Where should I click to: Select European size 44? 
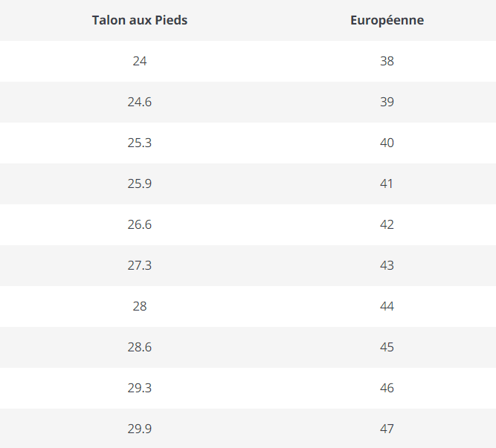[x=387, y=306]
